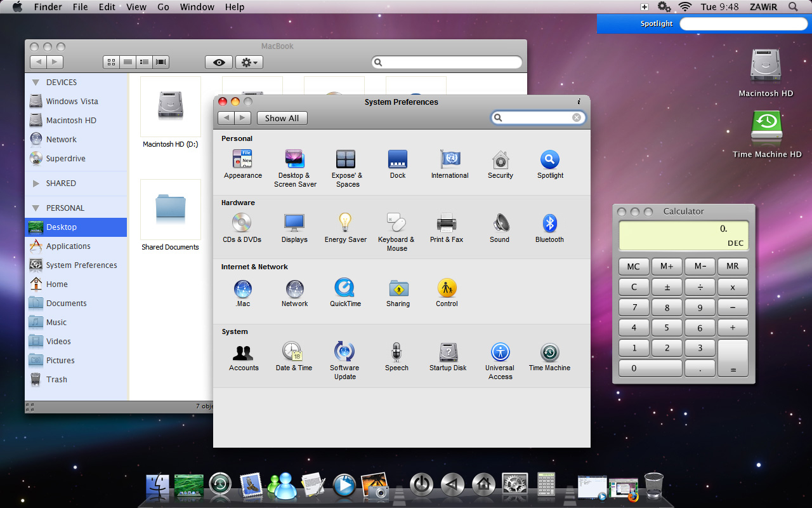Screen dimensions: 812x508
Task: Open Trash from the Dock
Action: (x=653, y=486)
